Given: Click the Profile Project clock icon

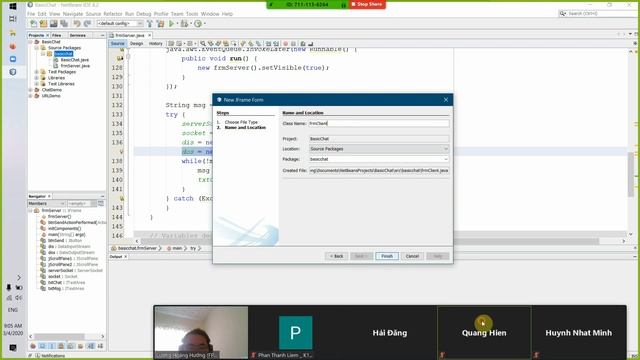Looking at the screenshot, I should point(198,24).
